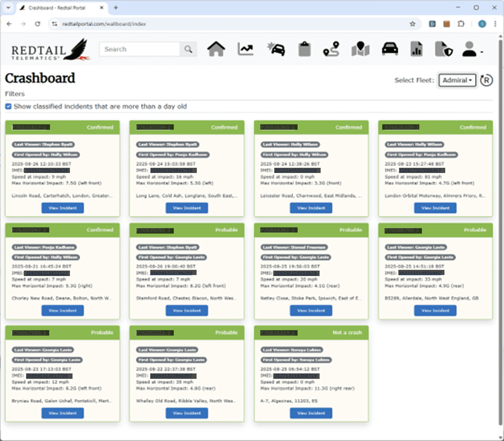The image size is (504, 441).
Task: Open the trends line chart icon
Action: (x=245, y=49)
